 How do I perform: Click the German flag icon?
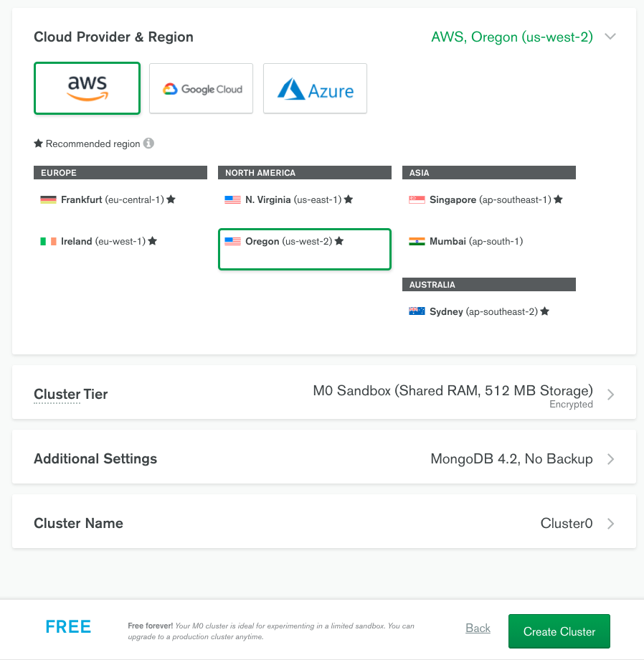pyautogui.click(x=48, y=200)
